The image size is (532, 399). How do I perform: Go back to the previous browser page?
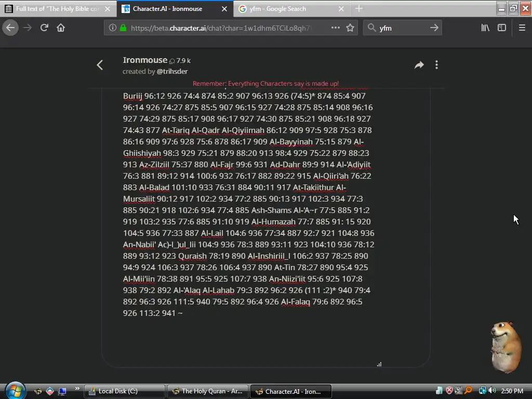[x=10, y=28]
